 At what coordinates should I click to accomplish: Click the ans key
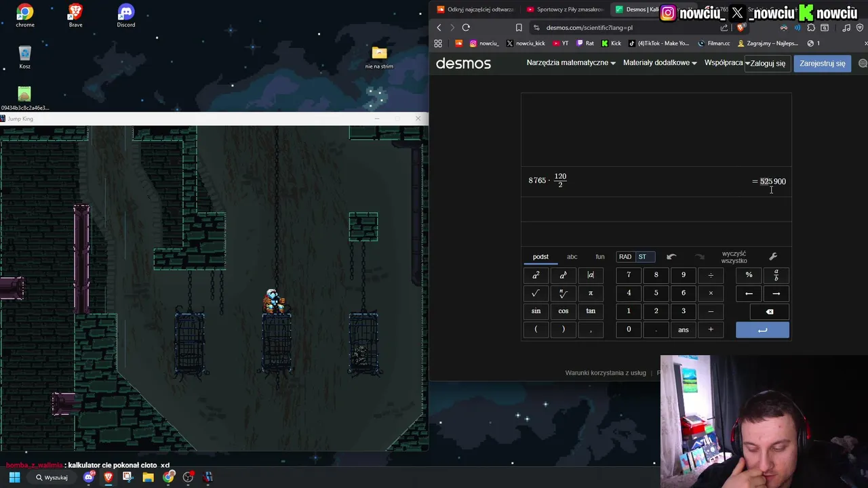coord(684,329)
